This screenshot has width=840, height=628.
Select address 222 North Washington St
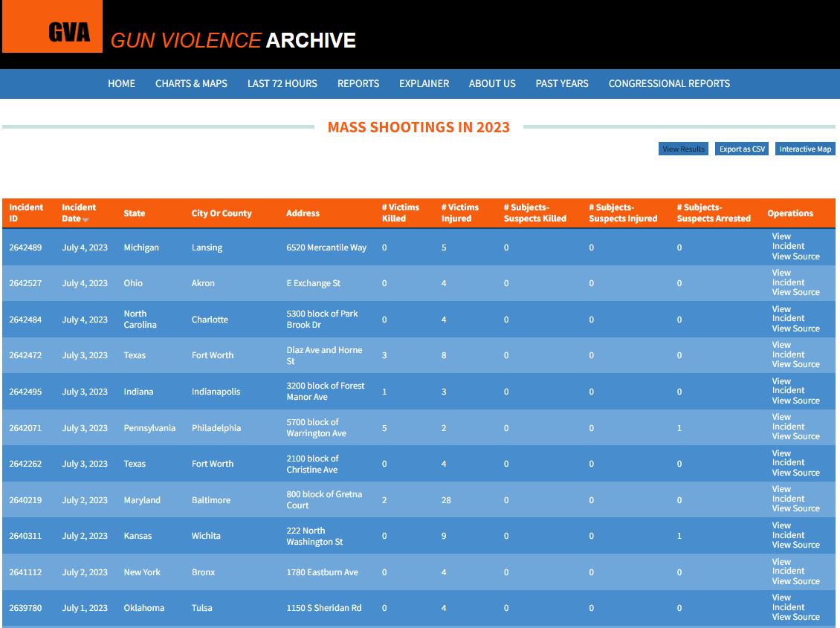coord(314,536)
